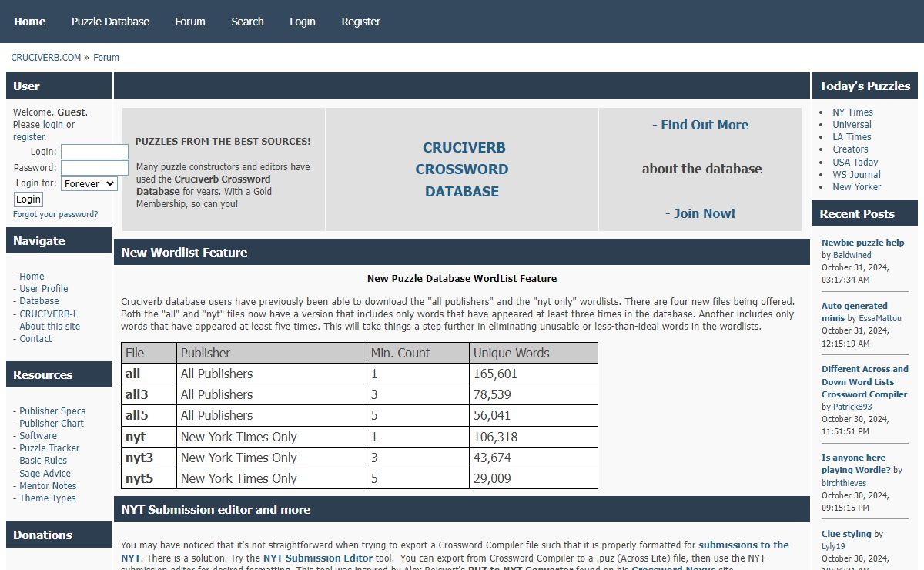Viewport: 924px width, 570px height.
Task: Open 'Is anyone here playing Wordle?' post
Action: tap(856, 464)
